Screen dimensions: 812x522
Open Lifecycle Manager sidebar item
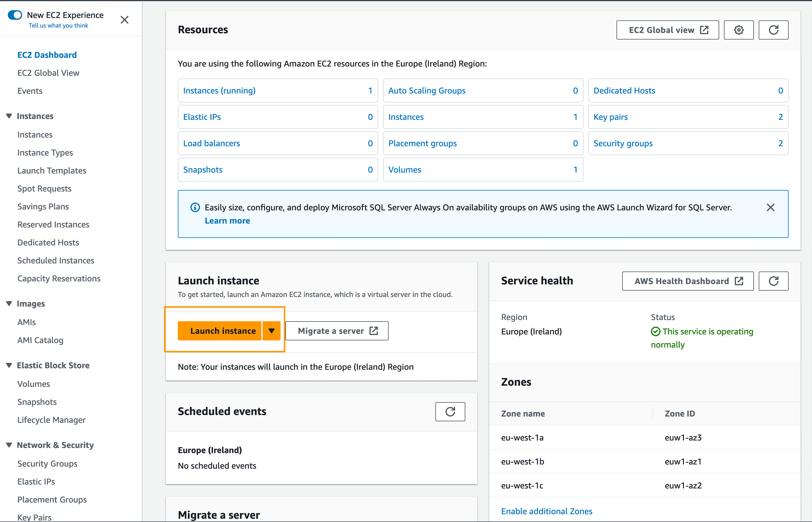[x=51, y=420]
